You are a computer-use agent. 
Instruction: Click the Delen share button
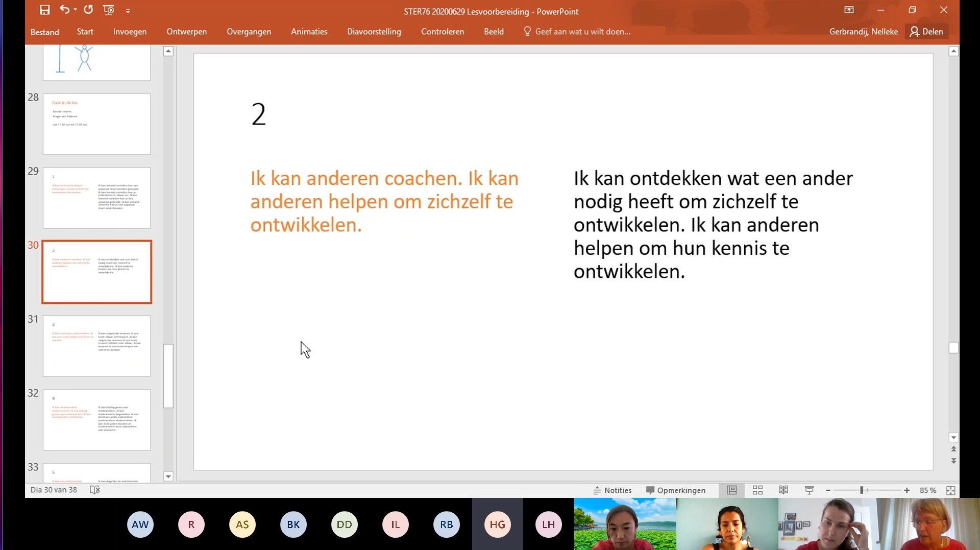coord(926,32)
